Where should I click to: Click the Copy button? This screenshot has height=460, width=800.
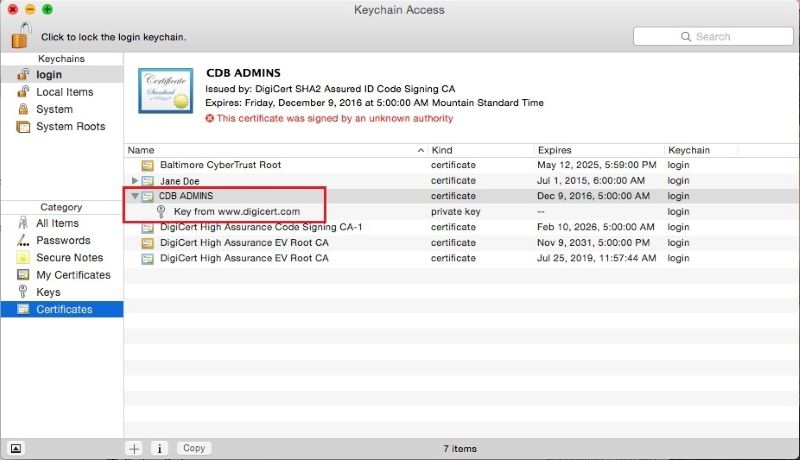[194, 448]
